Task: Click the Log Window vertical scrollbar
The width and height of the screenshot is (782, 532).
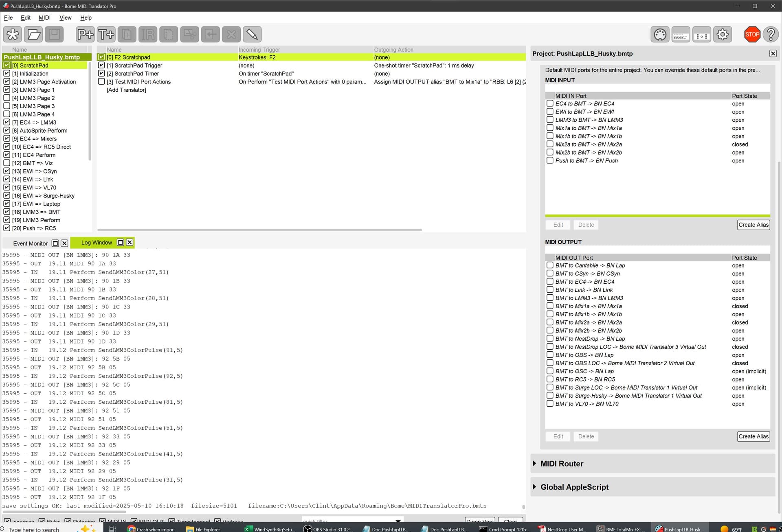Action: click(523, 507)
